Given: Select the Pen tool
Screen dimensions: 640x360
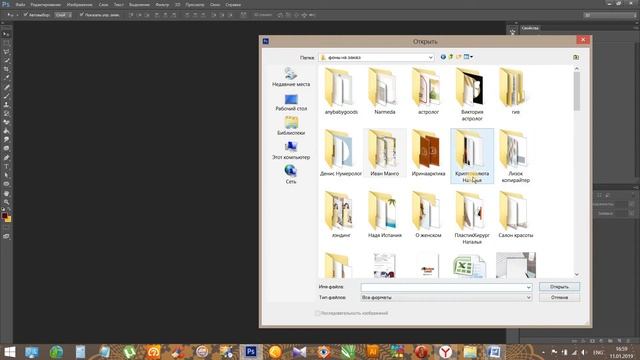Looking at the screenshot, I should pyautogui.click(x=6, y=158).
